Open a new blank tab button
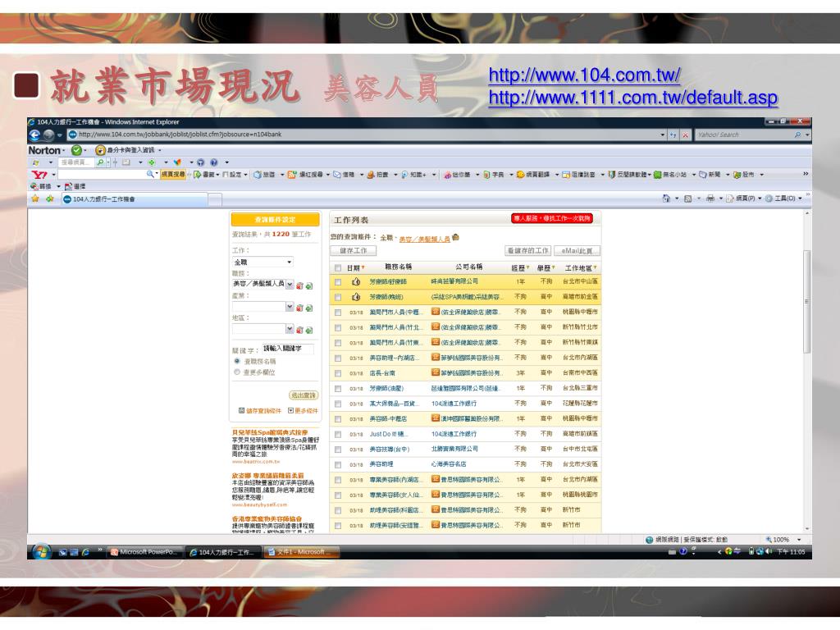840x630 pixels. 215,200
